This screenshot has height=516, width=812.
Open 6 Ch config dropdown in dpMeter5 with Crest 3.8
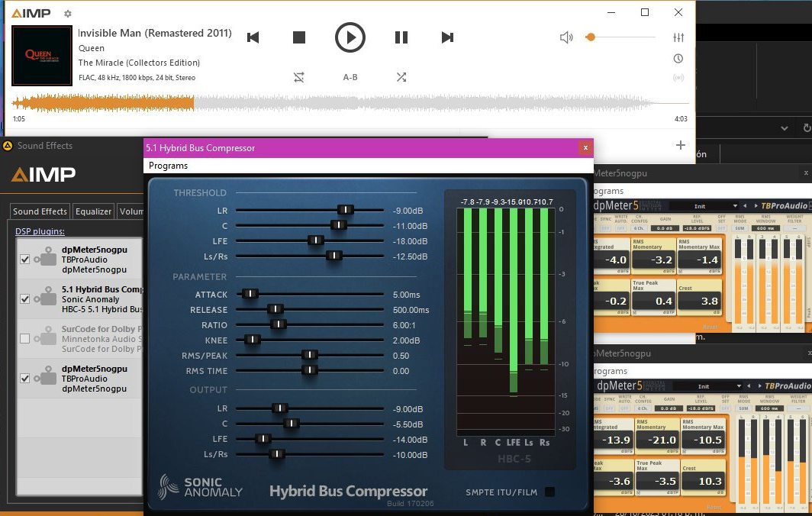click(639, 228)
